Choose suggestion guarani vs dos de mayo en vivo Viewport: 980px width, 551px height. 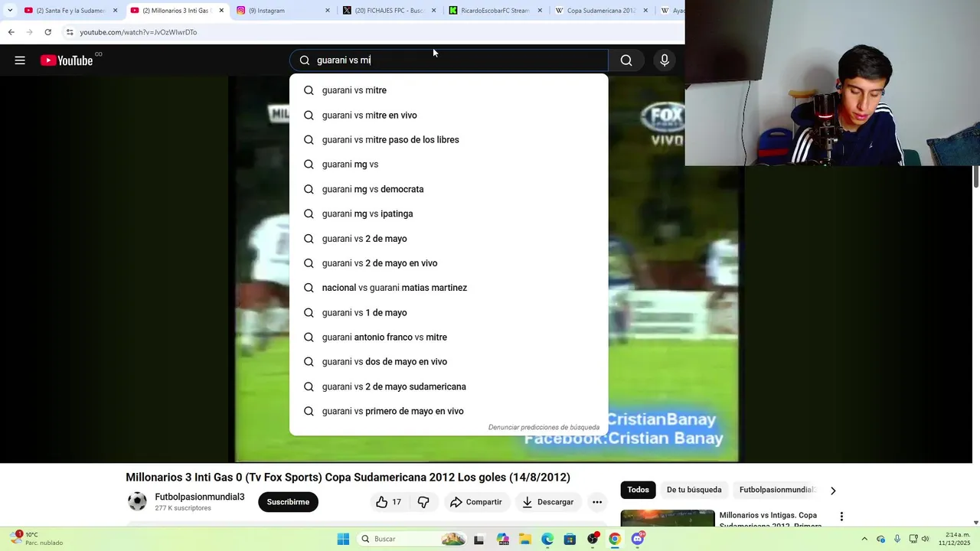pos(449,362)
